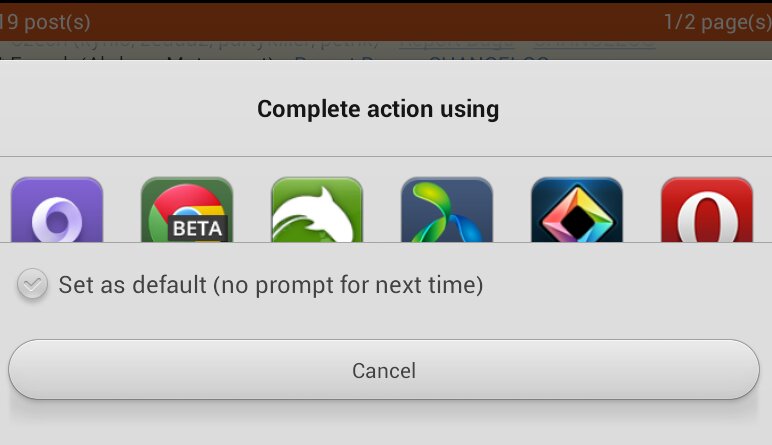
Task: Tap the dimmed forum text behind the dialog
Action: (x=194, y=44)
